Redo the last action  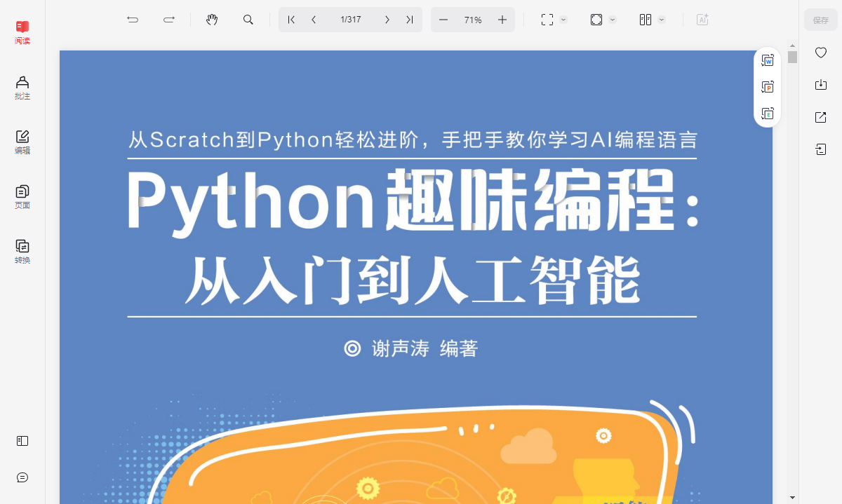[169, 20]
